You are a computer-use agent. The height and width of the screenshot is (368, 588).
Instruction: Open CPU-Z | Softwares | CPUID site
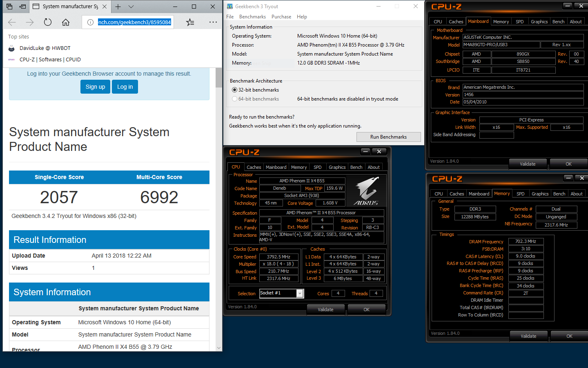tap(50, 59)
